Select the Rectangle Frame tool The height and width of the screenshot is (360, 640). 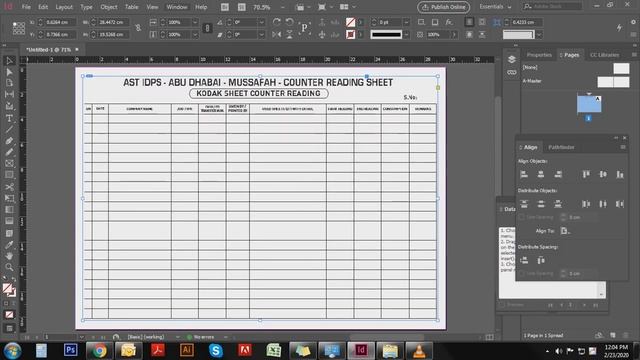9,164
